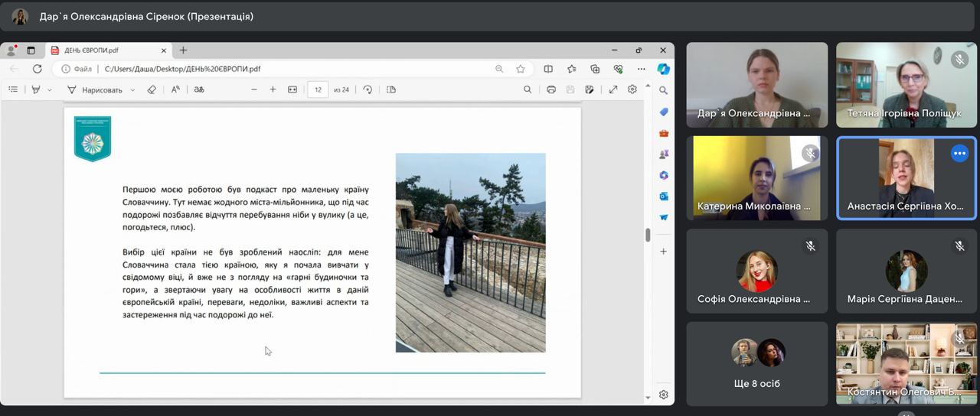Open the Copilot sidebar icon
Screen dimensions: 980x416
[x=664, y=69]
